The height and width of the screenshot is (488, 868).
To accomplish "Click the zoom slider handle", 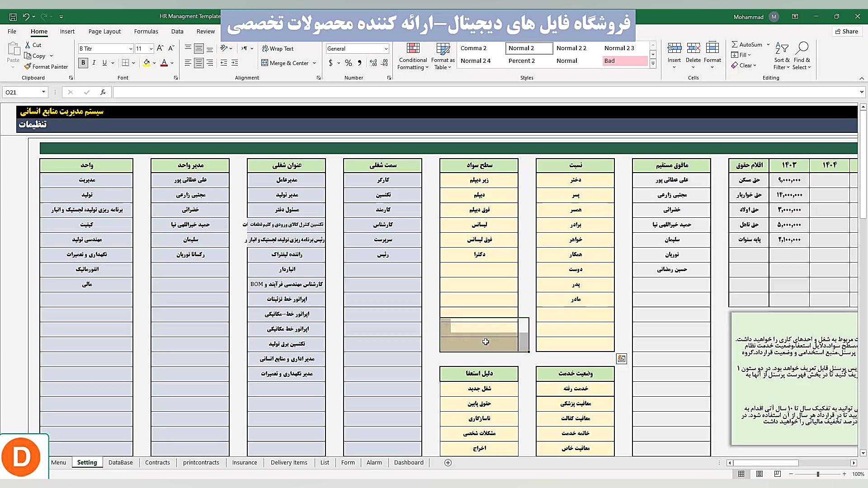I will [818, 474].
